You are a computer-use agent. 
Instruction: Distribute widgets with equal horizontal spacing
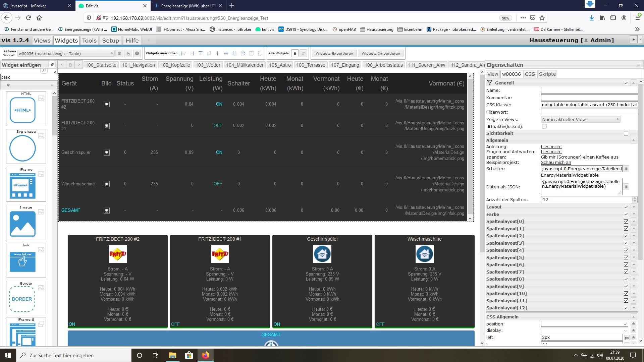click(234, 53)
